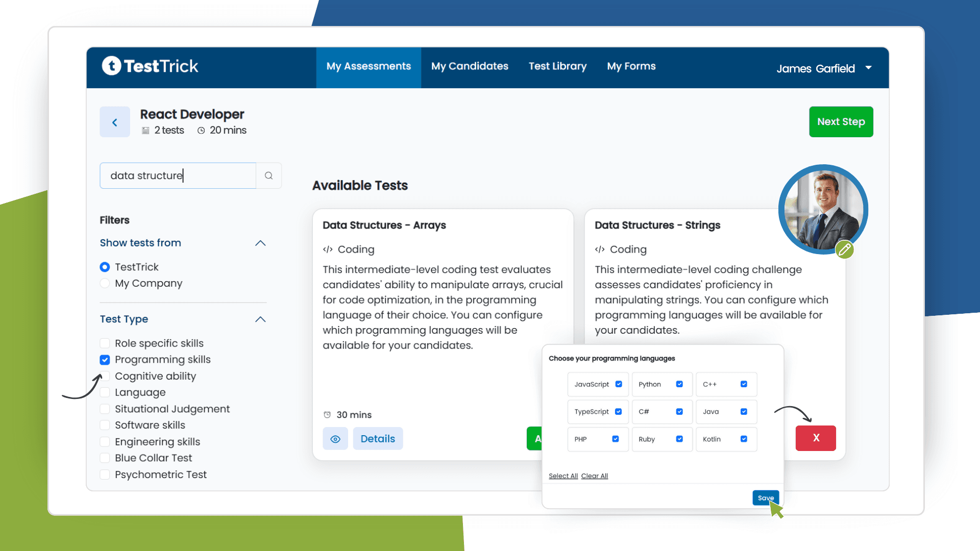Viewport: 980px width, 551px height.
Task: Select the My Company radio button
Action: pos(105,283)
